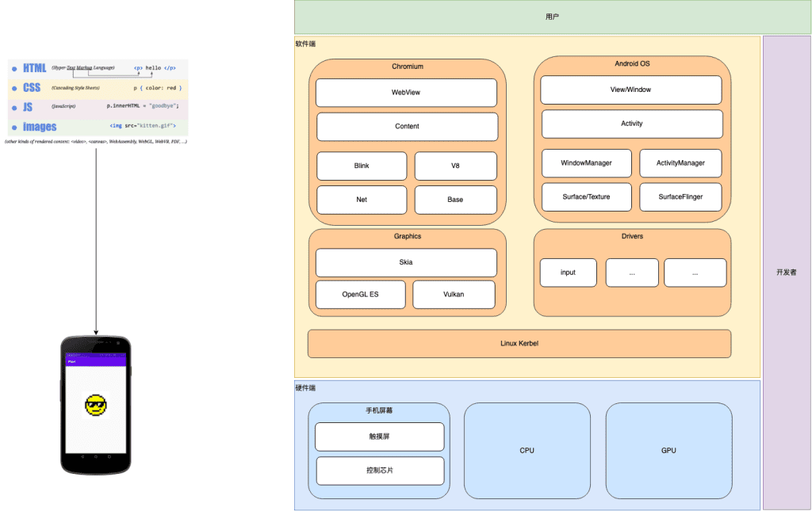
Task: Select the WebView box in Chromium
Action: click(406, 93)
